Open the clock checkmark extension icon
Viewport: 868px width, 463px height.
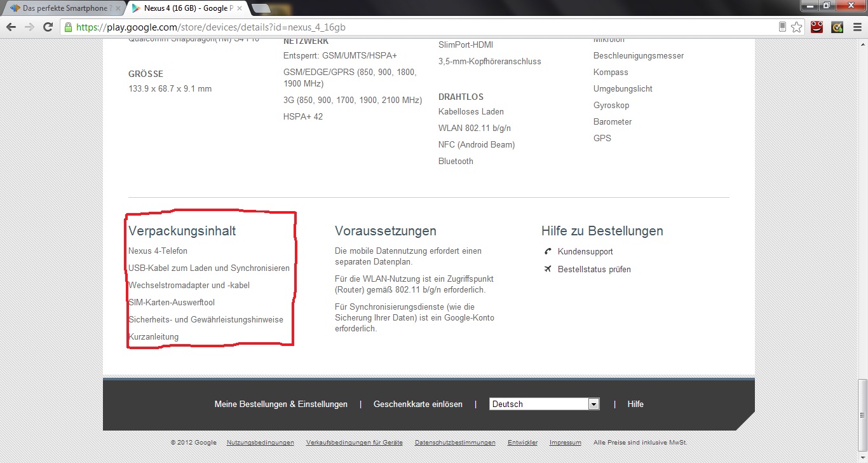(x=837, y=27)
